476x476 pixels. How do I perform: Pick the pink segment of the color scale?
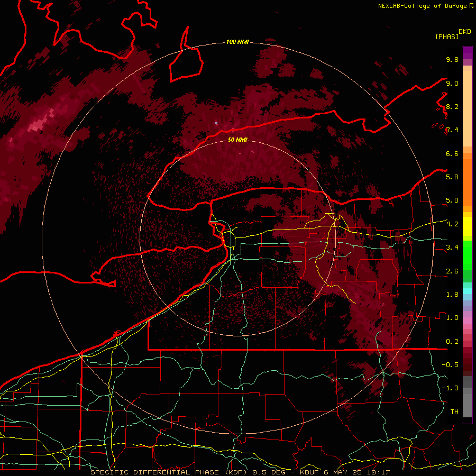click(467, 321)
